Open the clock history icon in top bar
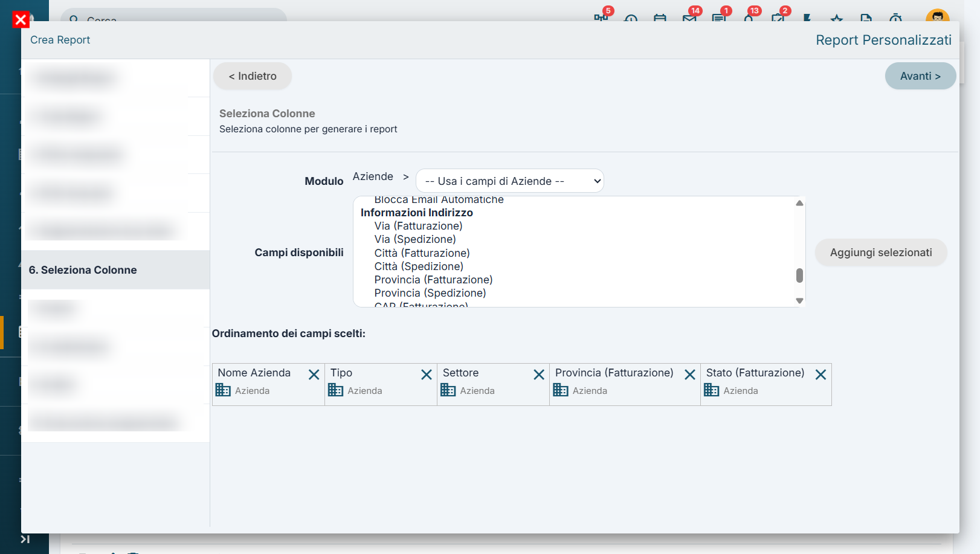The width and height of the screenshot is (980, 554). point(631,18)
